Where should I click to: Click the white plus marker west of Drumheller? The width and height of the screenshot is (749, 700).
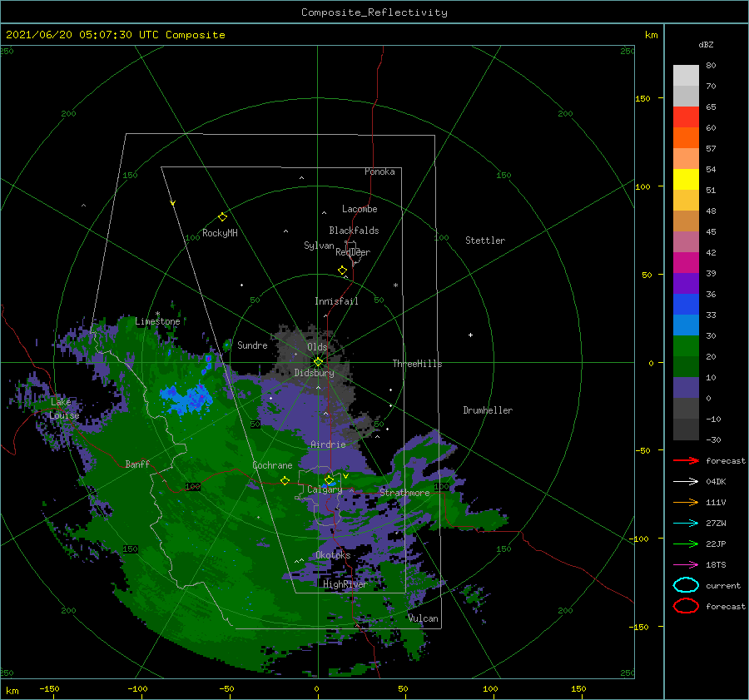[470, 335]
